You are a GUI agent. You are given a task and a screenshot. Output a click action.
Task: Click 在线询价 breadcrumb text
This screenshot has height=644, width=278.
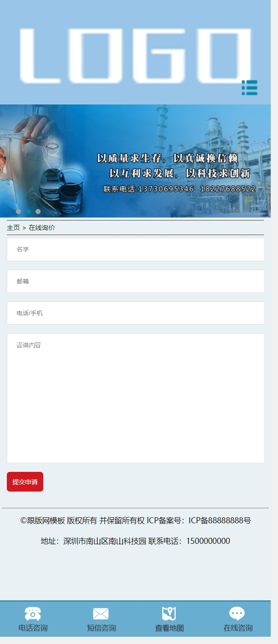tap(42, 228)
